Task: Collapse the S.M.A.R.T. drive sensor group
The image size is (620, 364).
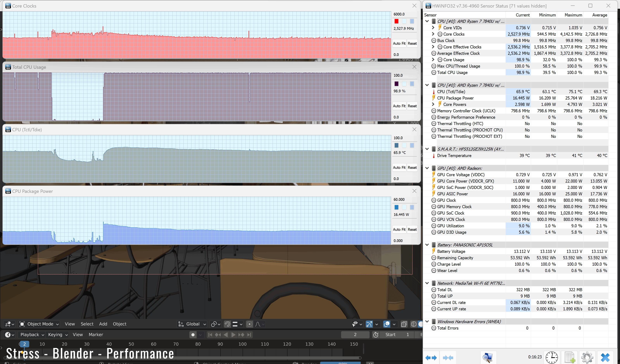Action: (427, 149)
